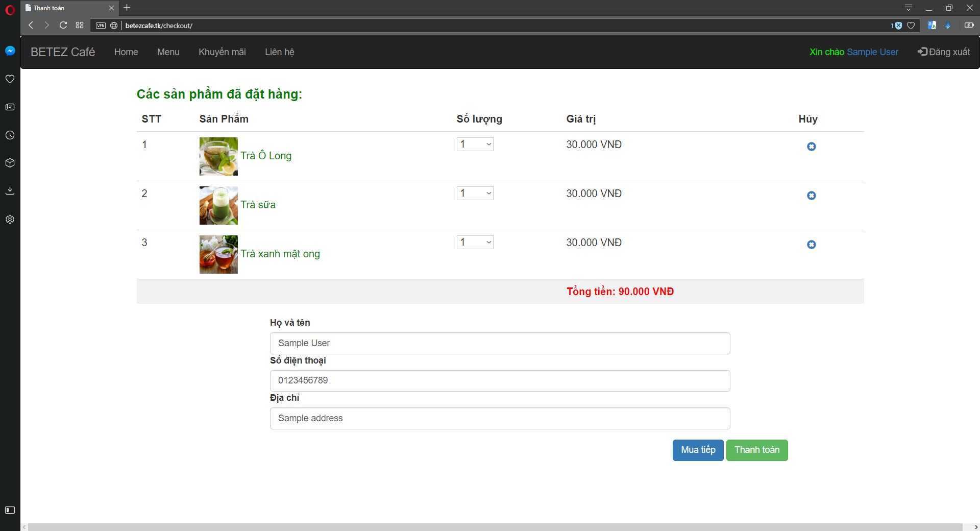Viewport: 980px width, 531px height.
Task: Click the horizontal scrollbar at page bottom
Action: [x=495, y=527]
